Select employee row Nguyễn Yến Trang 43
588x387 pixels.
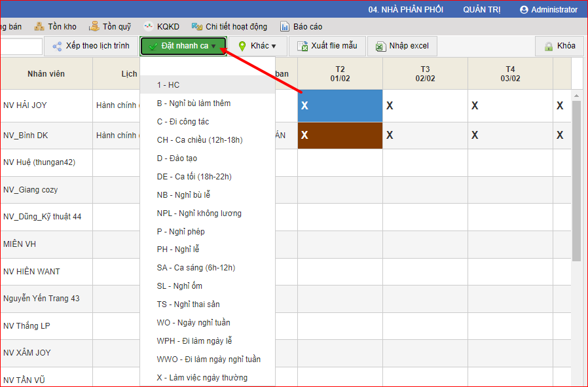point(42,299)
